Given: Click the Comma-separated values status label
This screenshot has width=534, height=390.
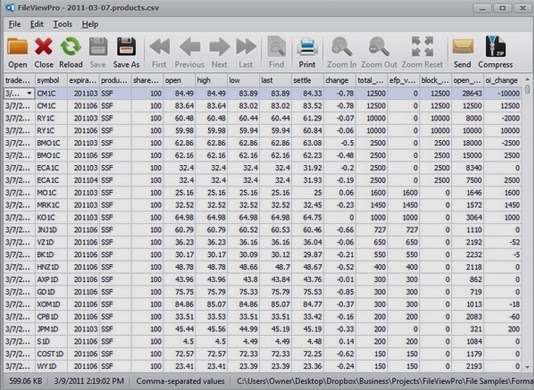Looking at the screenshot, I should click(180, 381).
